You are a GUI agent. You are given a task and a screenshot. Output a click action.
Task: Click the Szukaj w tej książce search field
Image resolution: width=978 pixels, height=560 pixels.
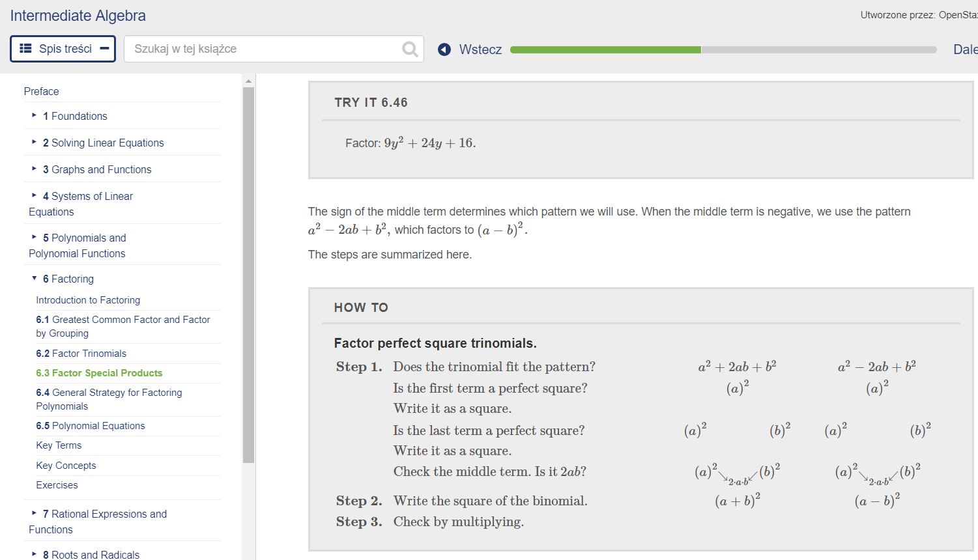pyautogui.click(x=261, y=48)
